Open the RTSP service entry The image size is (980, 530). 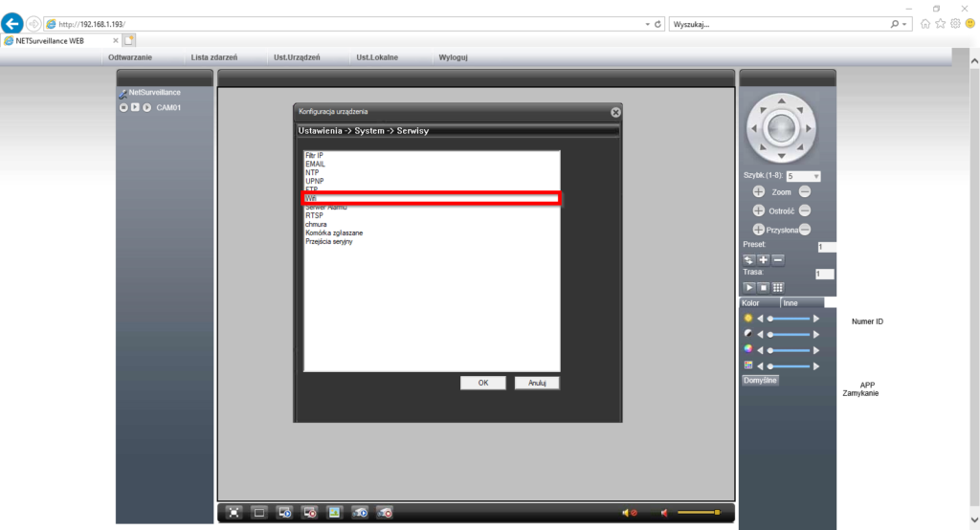[314, 216]
